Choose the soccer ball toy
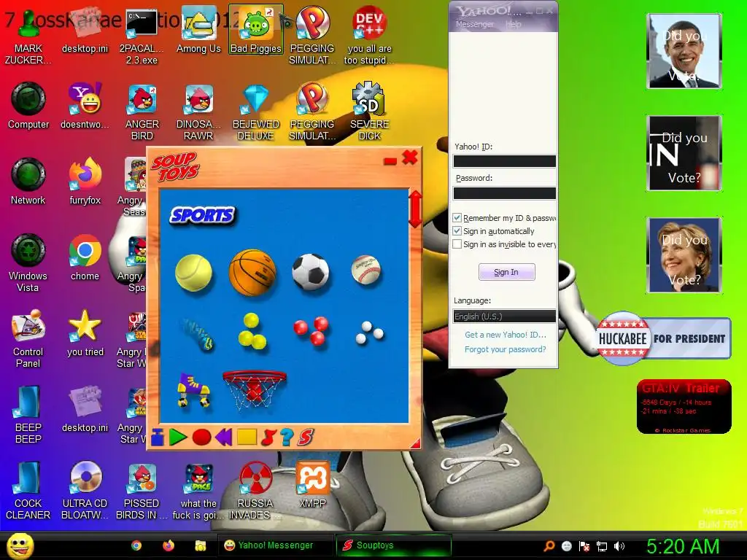This screenshot has height=560, width=747. click(311, 272)
